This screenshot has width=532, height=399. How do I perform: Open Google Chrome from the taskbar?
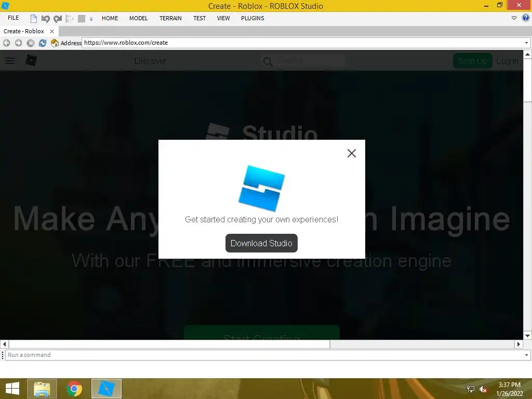(74, 389)
